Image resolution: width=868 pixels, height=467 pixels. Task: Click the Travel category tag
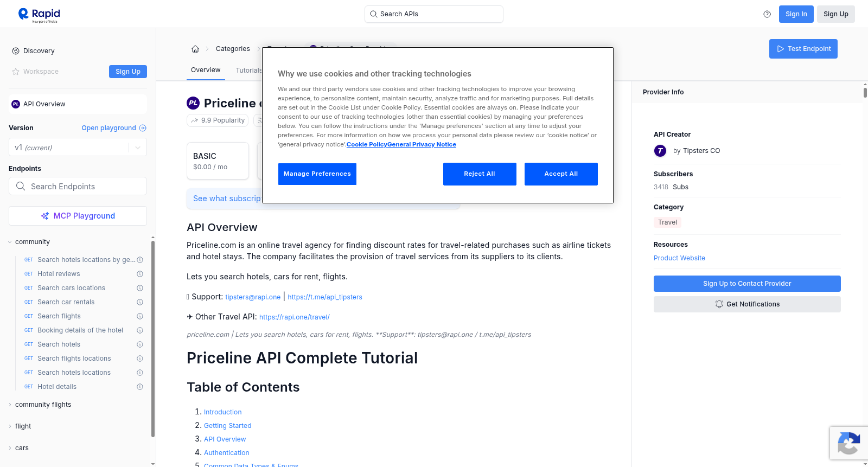tap(667, 222)
